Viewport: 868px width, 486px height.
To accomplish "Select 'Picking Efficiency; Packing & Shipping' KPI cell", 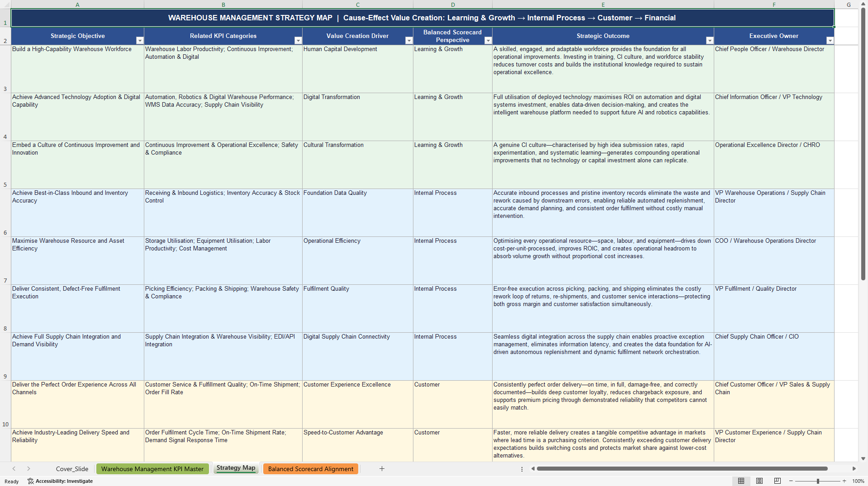I will coord(223,309).
